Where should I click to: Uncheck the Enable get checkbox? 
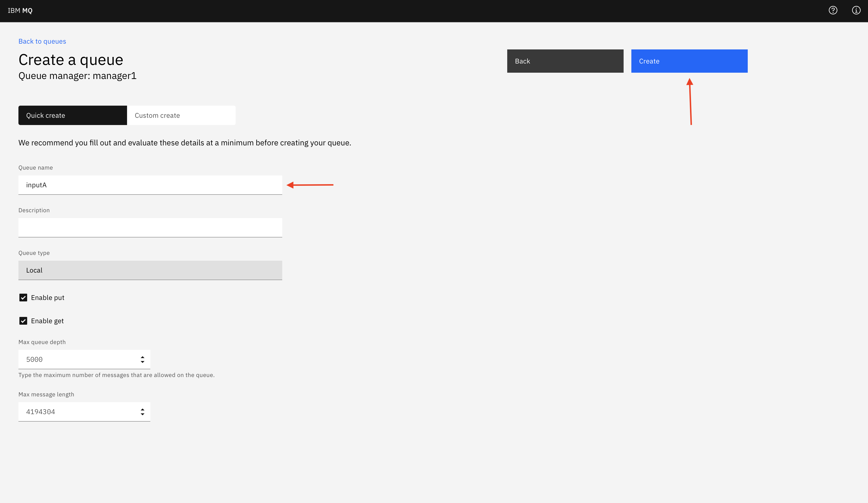pyautogui.click(x=23, y=321)
